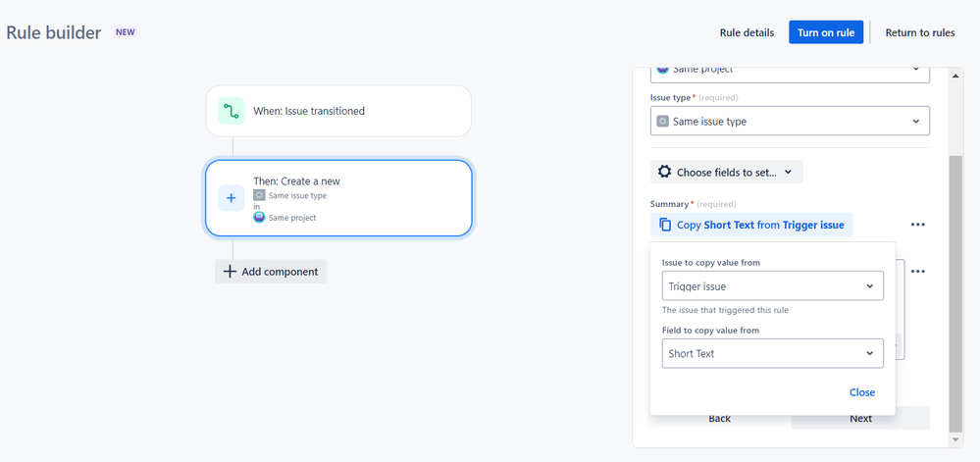Expand the Trigger issue dropdown
This screenshot has width=980, height=462.
(x=772, y=286)
